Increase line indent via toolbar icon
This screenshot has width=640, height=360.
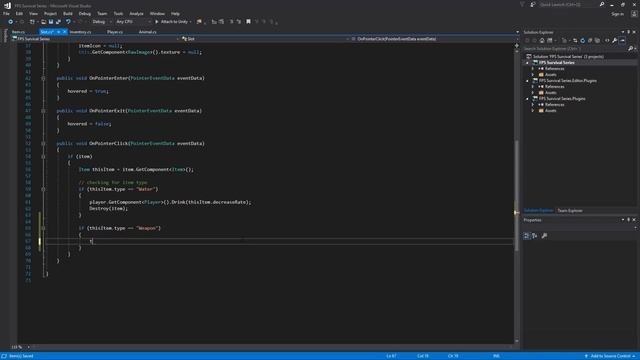(x=221, y=22)
